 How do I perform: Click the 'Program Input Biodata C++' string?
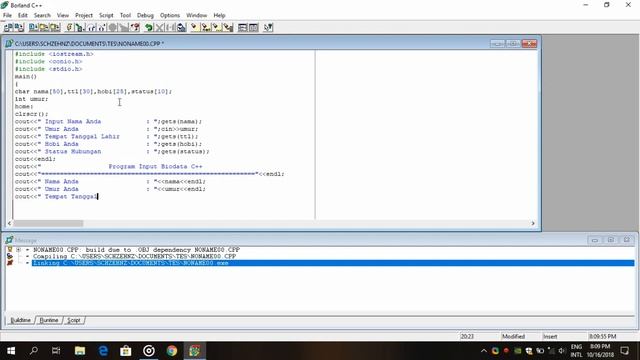coord(155,167)
